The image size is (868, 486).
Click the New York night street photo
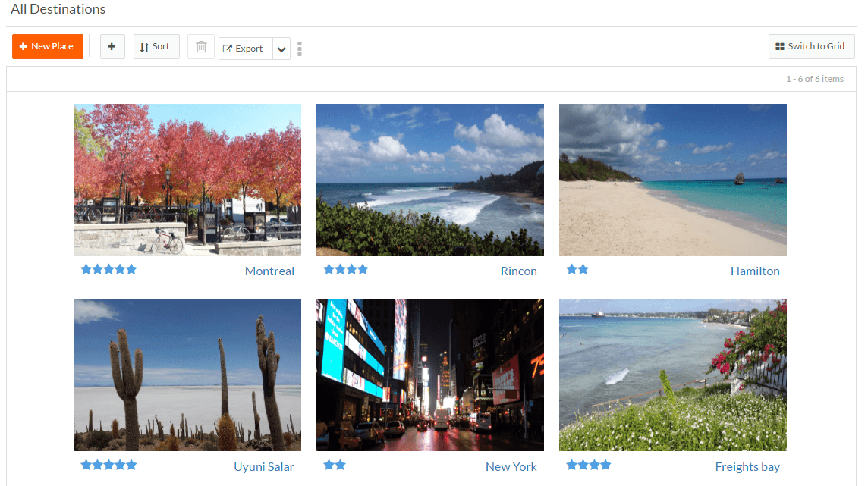(x=430, y=375)
